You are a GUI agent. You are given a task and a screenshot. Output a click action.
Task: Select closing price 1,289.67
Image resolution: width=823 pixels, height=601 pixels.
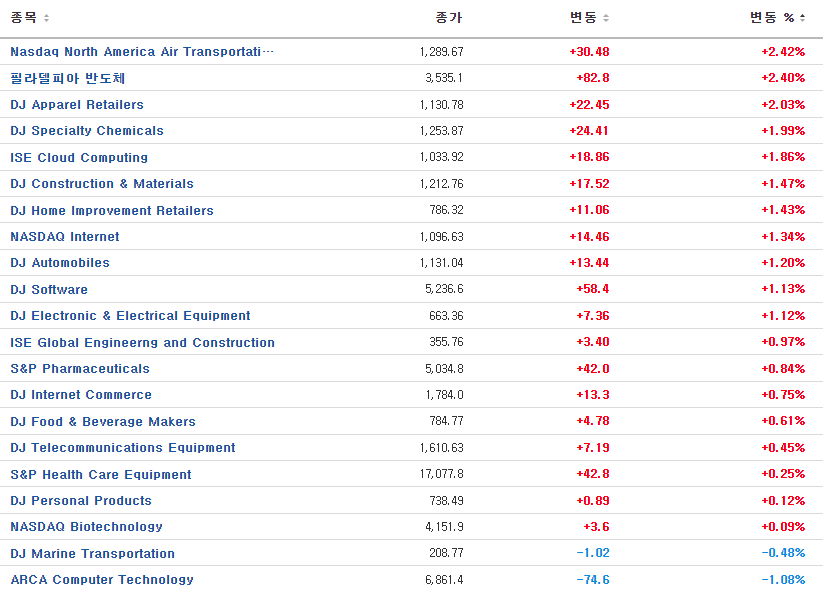441,52
